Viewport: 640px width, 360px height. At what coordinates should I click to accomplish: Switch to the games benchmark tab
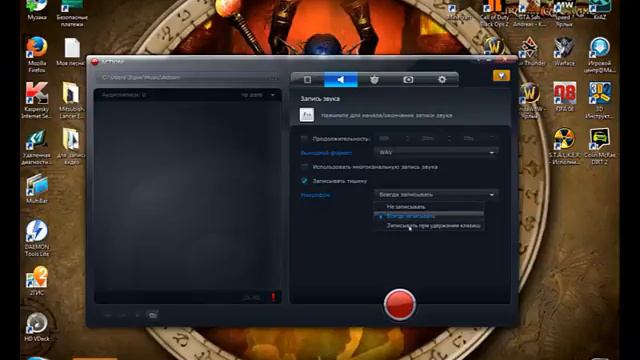[374, 80]
